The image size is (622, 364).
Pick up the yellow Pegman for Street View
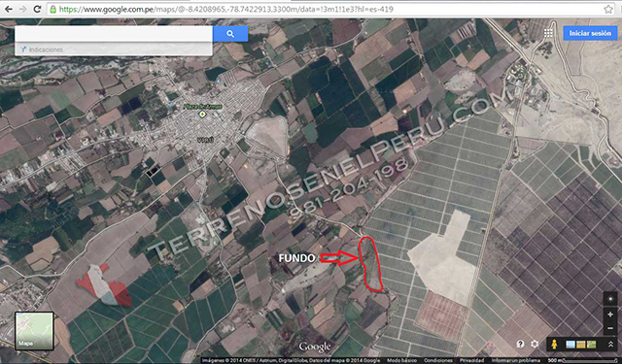(554, 345)
